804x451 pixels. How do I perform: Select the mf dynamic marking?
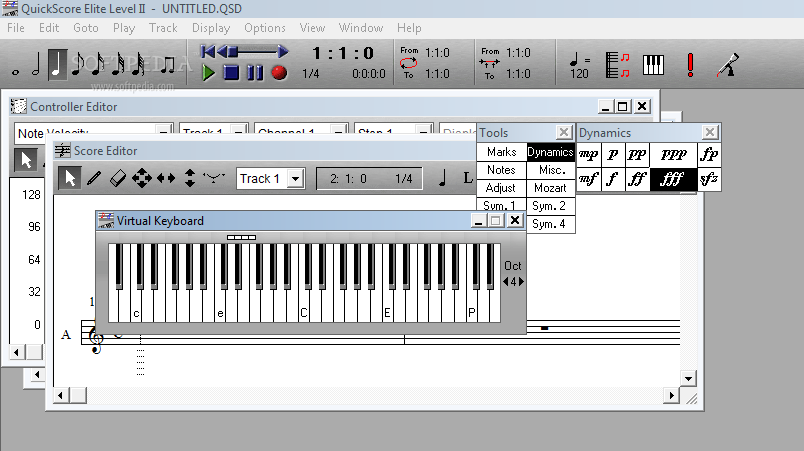[589, 179]
